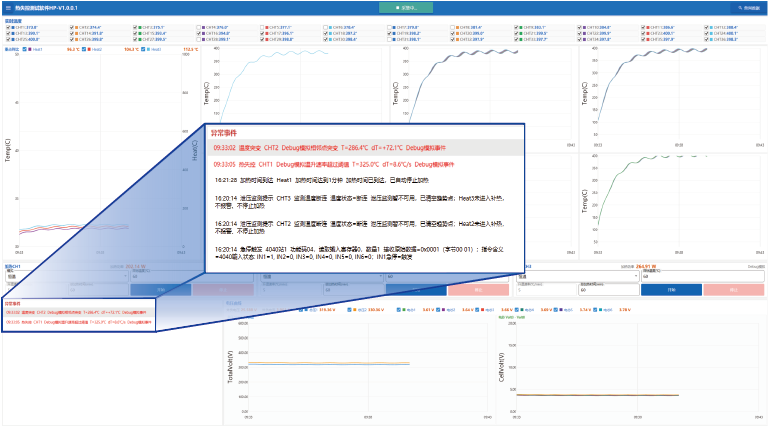Open mode dropdown in the middle heating panel
The height and width of the screenshot is (426, 768).
322,277
